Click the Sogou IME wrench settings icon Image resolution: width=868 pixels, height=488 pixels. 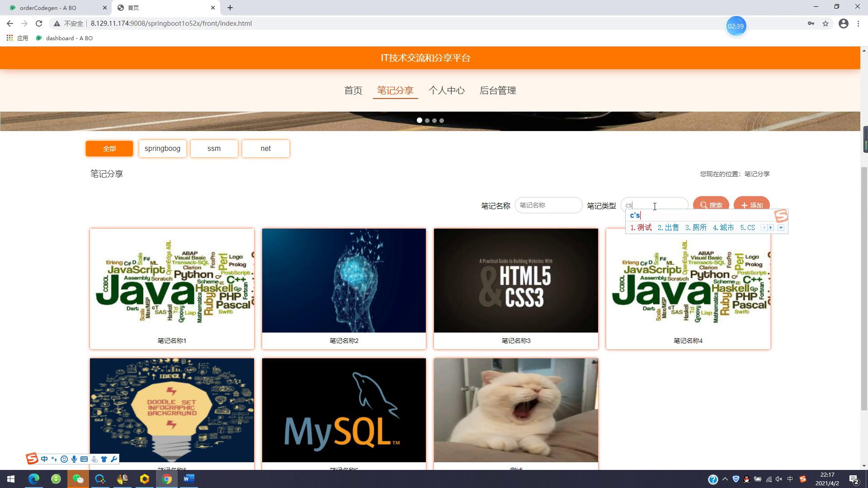tap(113, 459)
